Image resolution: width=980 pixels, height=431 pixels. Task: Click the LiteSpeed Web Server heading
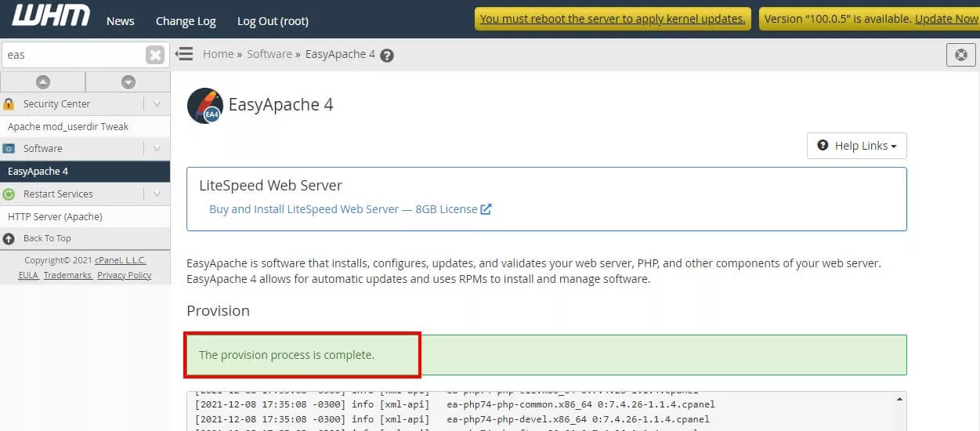coord(271,186)
